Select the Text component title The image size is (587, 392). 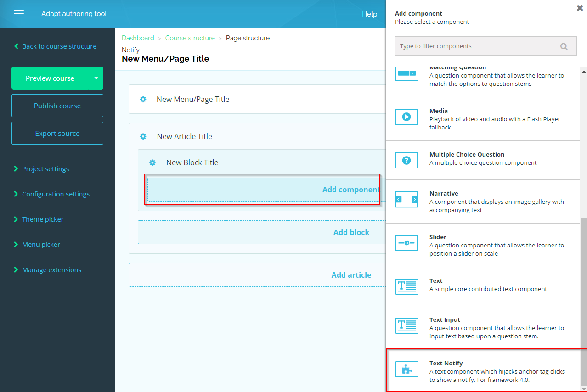[436, 280]
